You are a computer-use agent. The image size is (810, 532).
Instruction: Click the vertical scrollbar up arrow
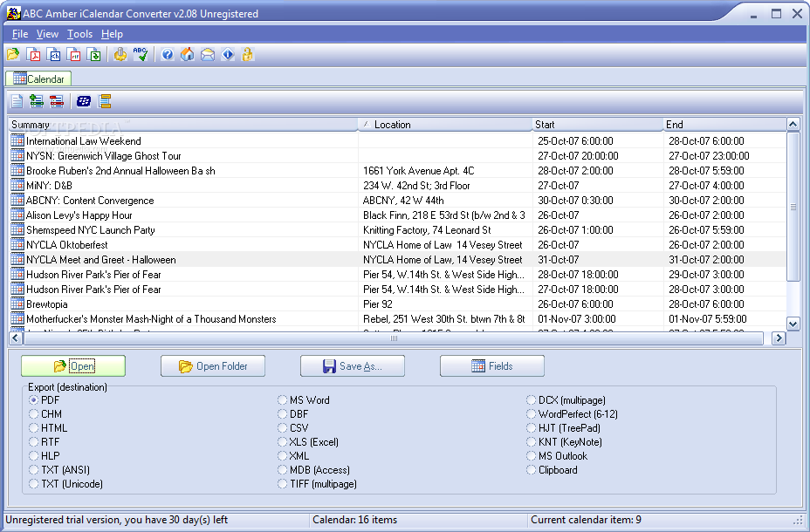tap(793, 125)
